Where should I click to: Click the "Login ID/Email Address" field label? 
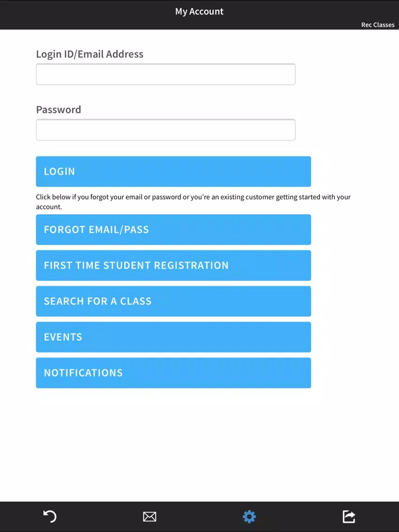(x=89, y=54)
